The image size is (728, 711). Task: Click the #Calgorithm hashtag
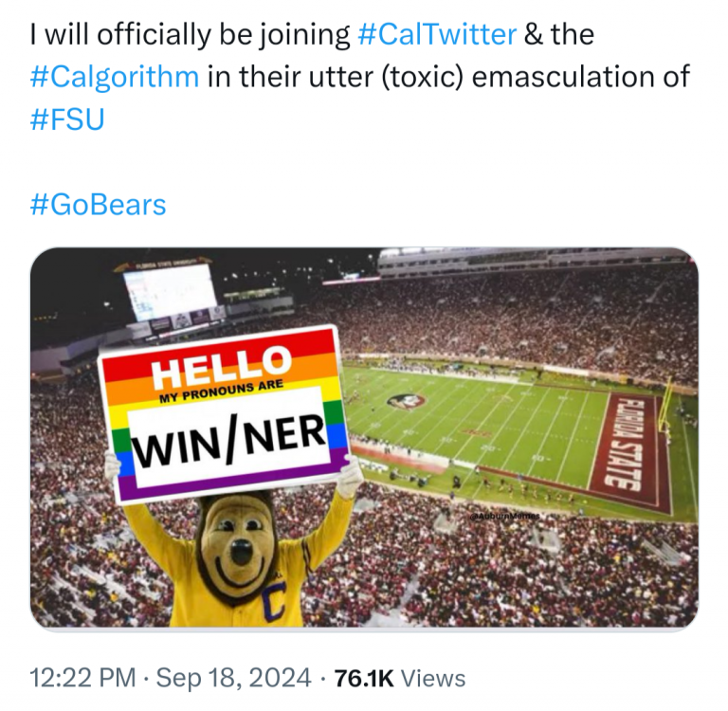click(115, 77)
